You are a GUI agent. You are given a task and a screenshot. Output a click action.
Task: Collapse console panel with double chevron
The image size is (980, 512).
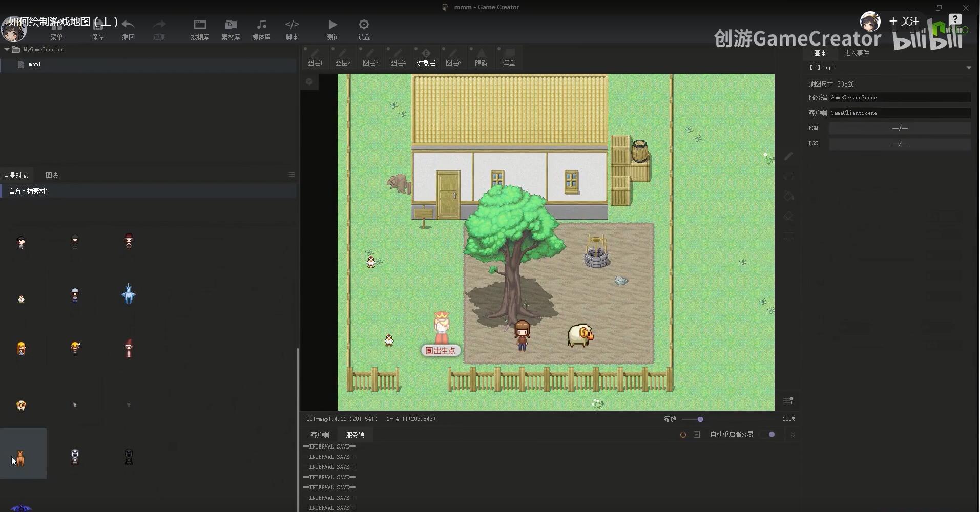click(x=793, y=435)
